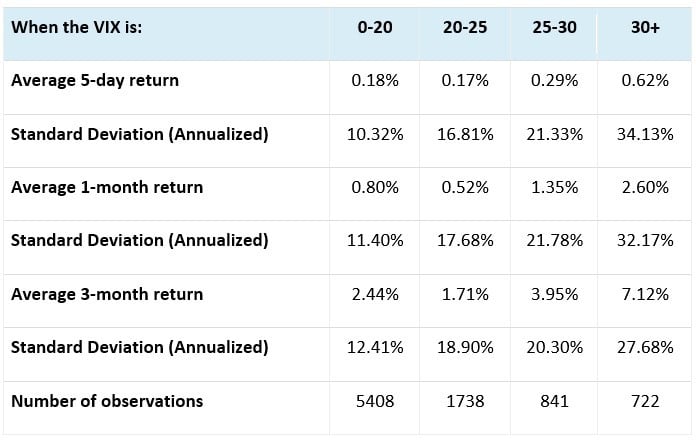Click the 1.35% return value

[x=554, y=187]
